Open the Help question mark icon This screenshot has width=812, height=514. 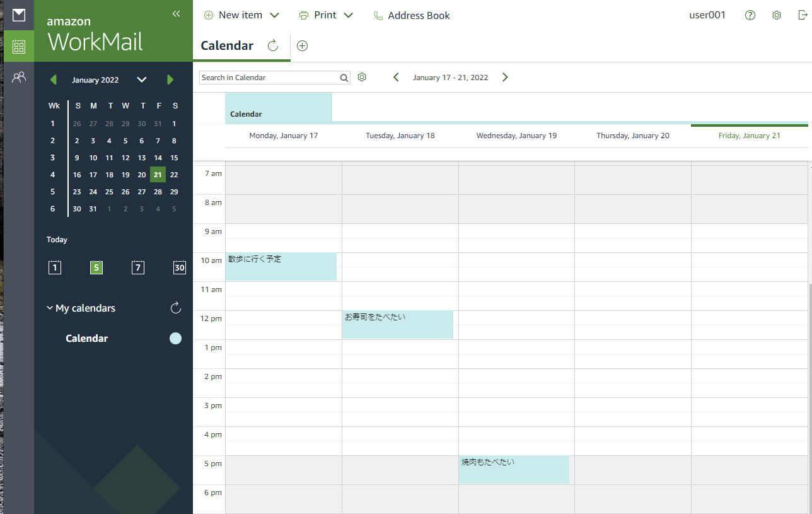click(750, 15)
